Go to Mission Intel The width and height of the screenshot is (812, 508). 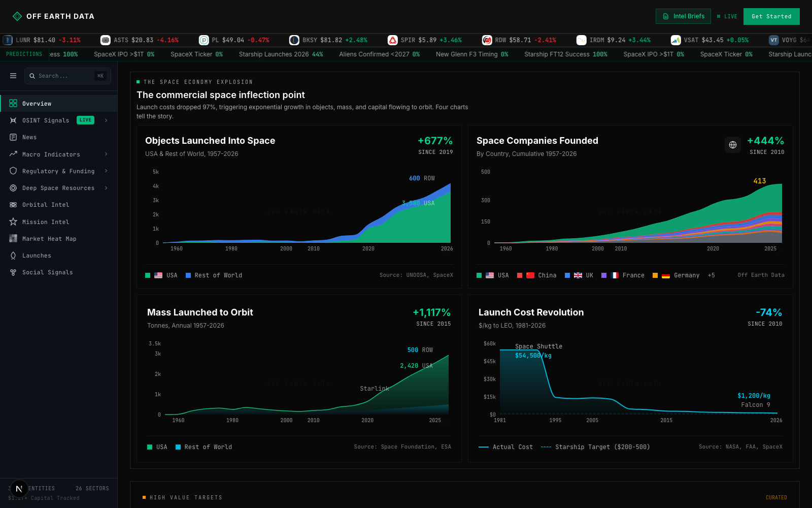coord(59,221)
